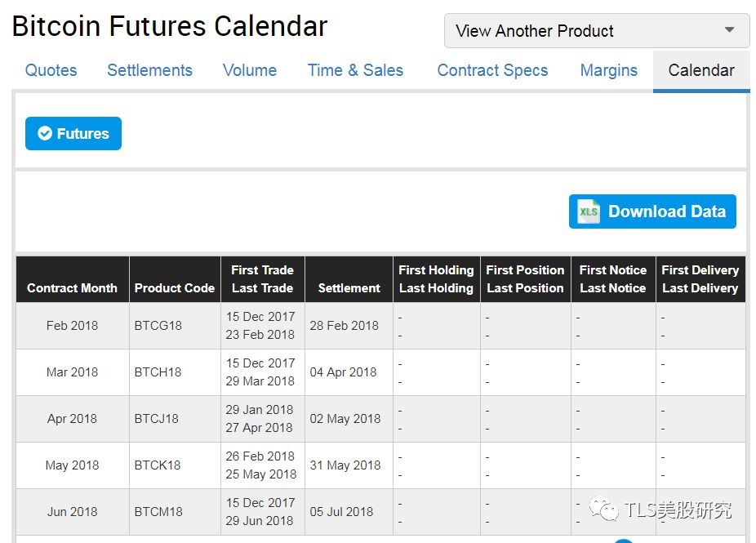Select the BTCG18 product code cell
The image size is (756, 543).
158,325
